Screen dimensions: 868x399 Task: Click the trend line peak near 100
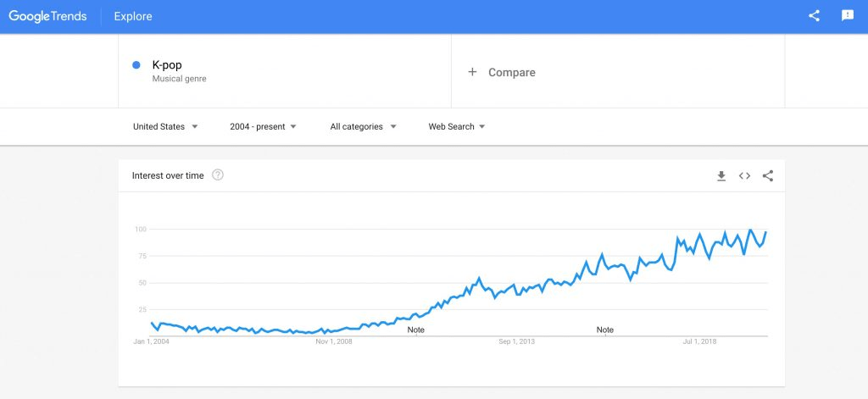click(x=750, y=230)
